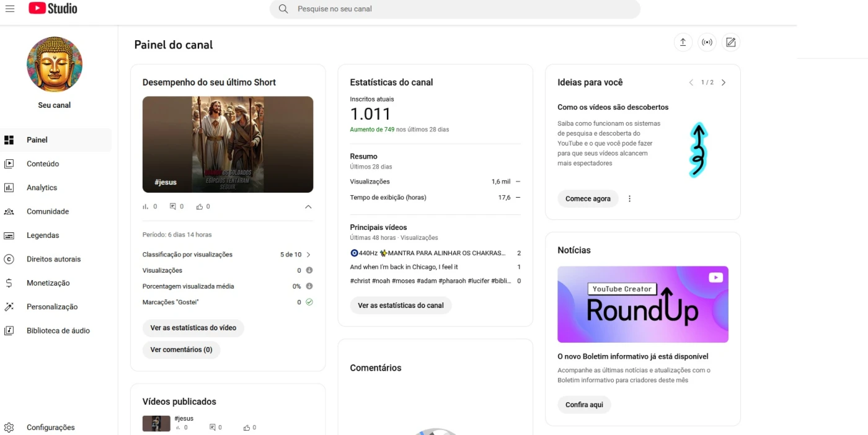Go to next idea card arrow

point(723,82)
